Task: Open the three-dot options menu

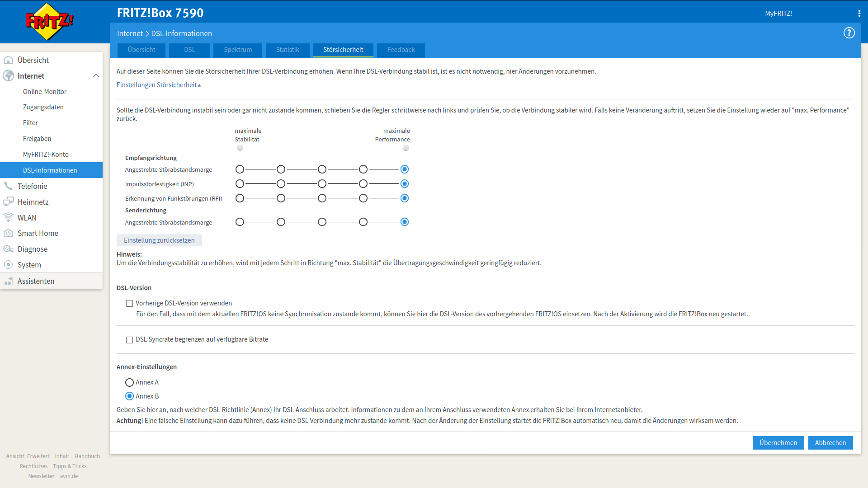Action: point(859,14)
